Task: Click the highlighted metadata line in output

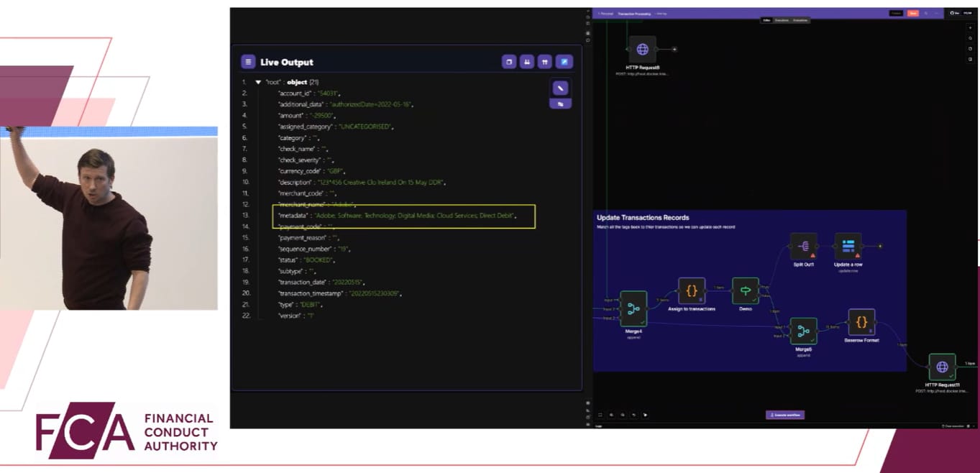Action: coord(403,216)
